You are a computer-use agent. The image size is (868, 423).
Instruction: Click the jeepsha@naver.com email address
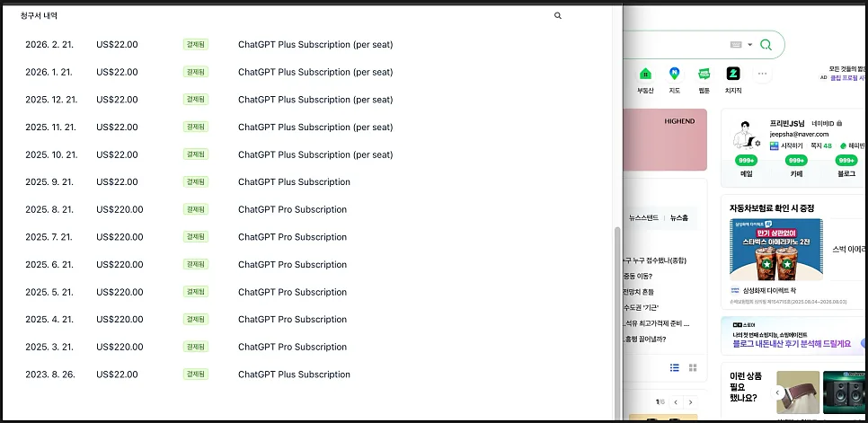(799, 135)
